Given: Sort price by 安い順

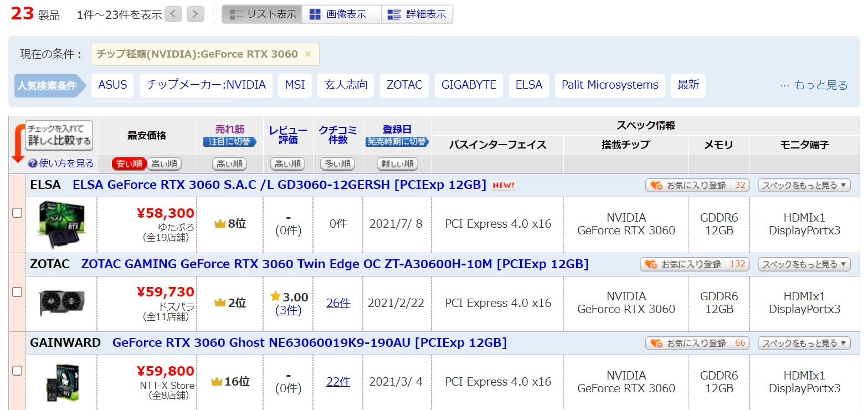Looking at the screenshot, I should point(129,164).
